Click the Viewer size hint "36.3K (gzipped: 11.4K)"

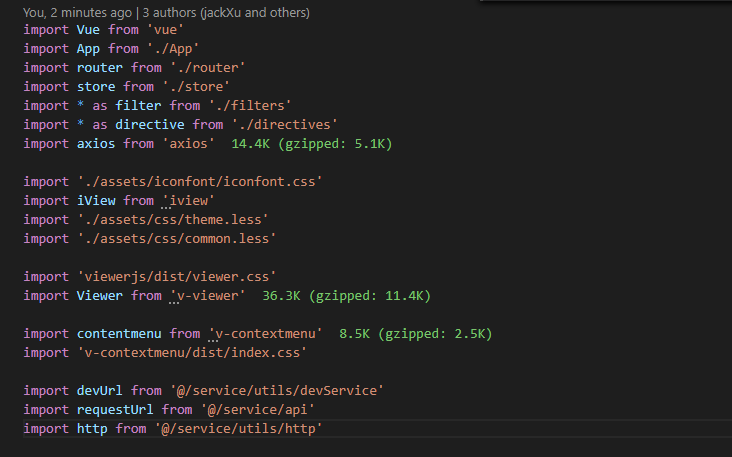[x=346, y=296]
